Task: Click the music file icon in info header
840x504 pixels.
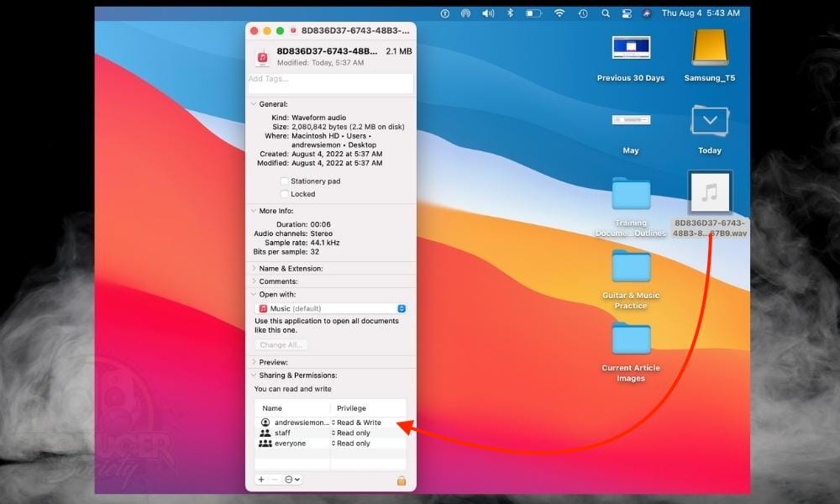Action: 262,57
